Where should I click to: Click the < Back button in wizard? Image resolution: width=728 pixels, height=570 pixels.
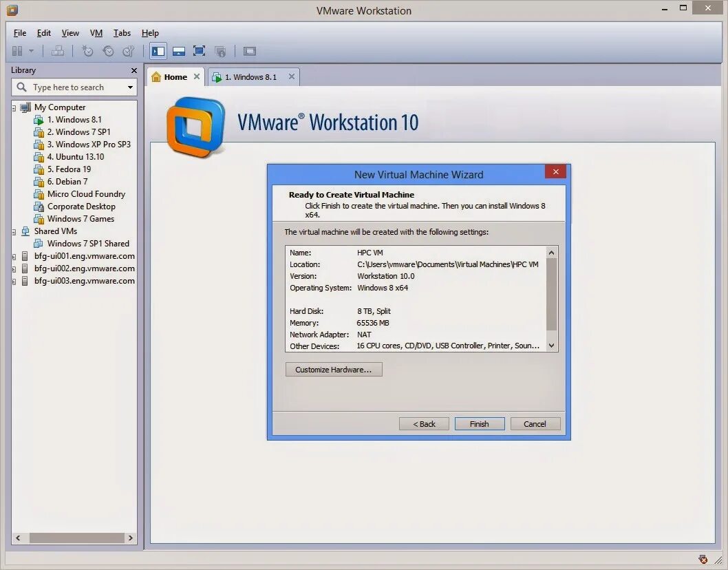[424, 424]
